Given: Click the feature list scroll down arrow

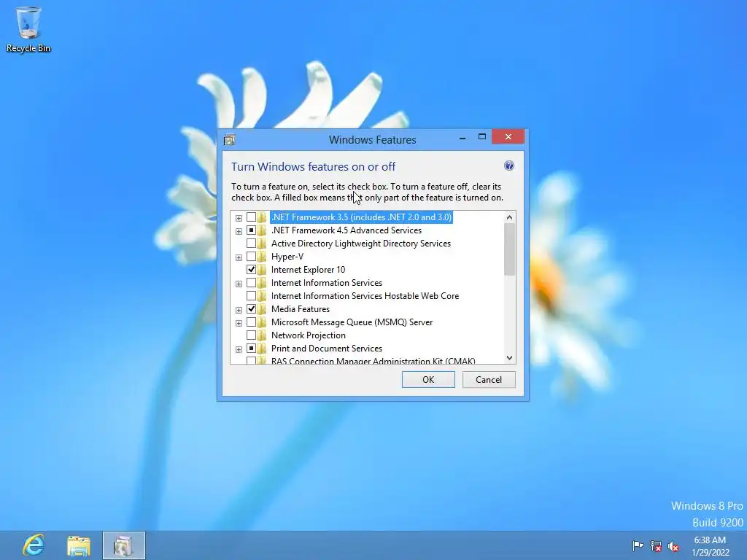Looking at the screenshot, I should pyautogui.click(x=509, y=357).
